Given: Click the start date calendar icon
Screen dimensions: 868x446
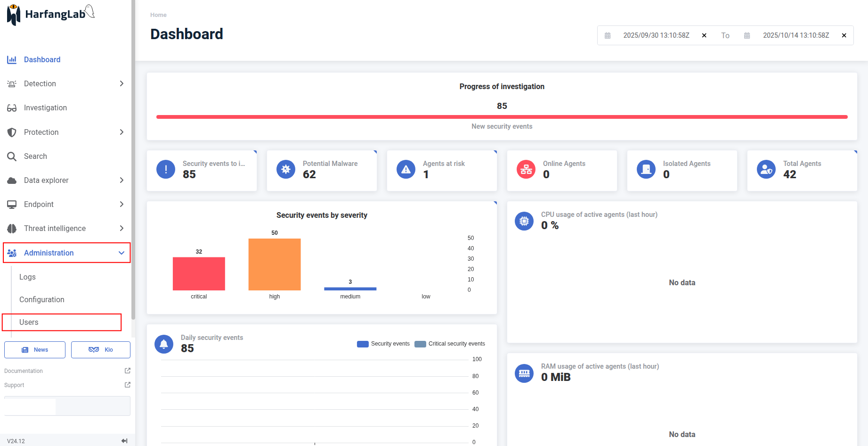Looking at the screenshot, I should [x=608, y=36].
